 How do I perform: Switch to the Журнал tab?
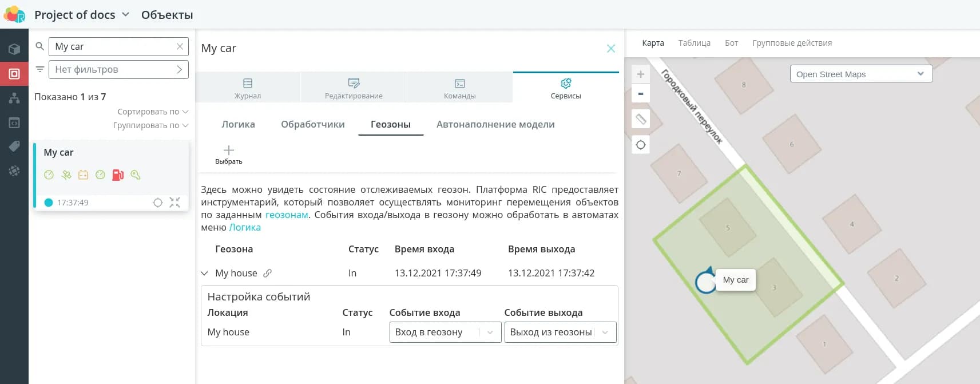[248, 88]
